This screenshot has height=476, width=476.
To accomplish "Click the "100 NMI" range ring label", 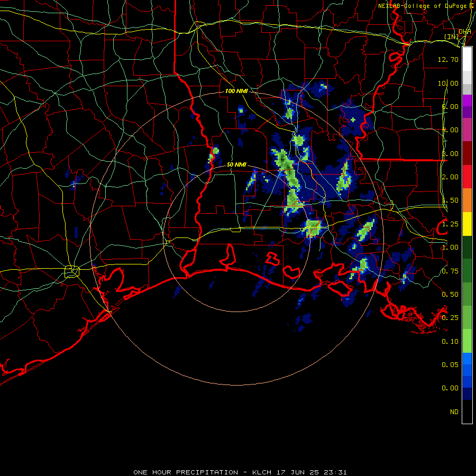I will pyautogui.click(x=236, y=91).
